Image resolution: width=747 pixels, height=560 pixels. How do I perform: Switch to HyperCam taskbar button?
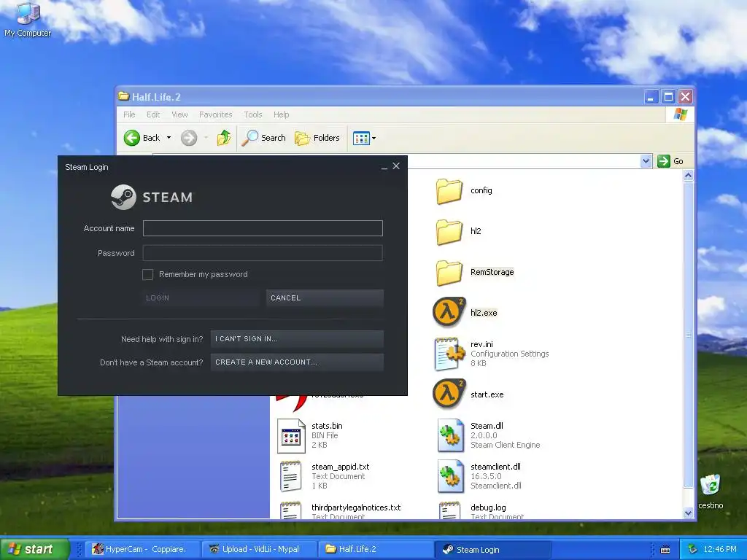point(141,550)
